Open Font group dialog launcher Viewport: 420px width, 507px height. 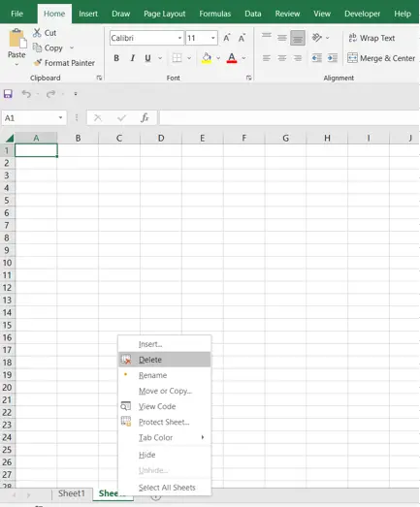pos(248,78)
